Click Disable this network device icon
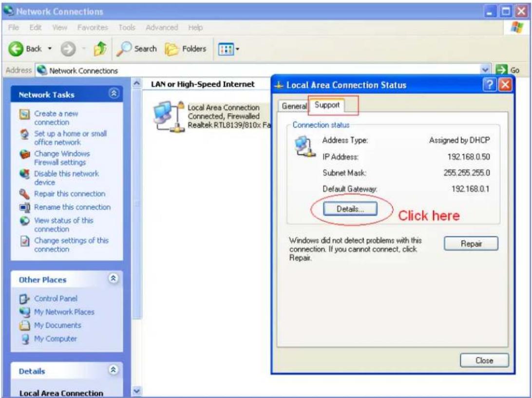532x398 pixels. pyautogui.click(x=24, y=174)
